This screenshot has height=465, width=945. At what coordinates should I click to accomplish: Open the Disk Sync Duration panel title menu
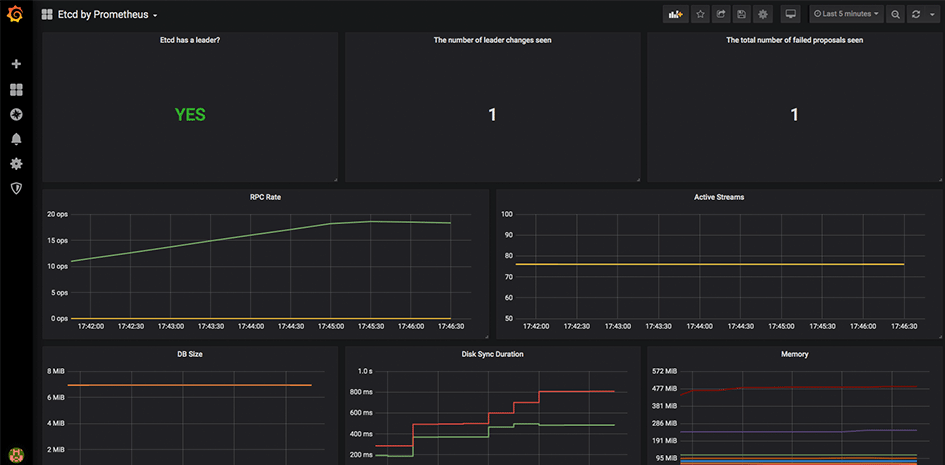492,354
